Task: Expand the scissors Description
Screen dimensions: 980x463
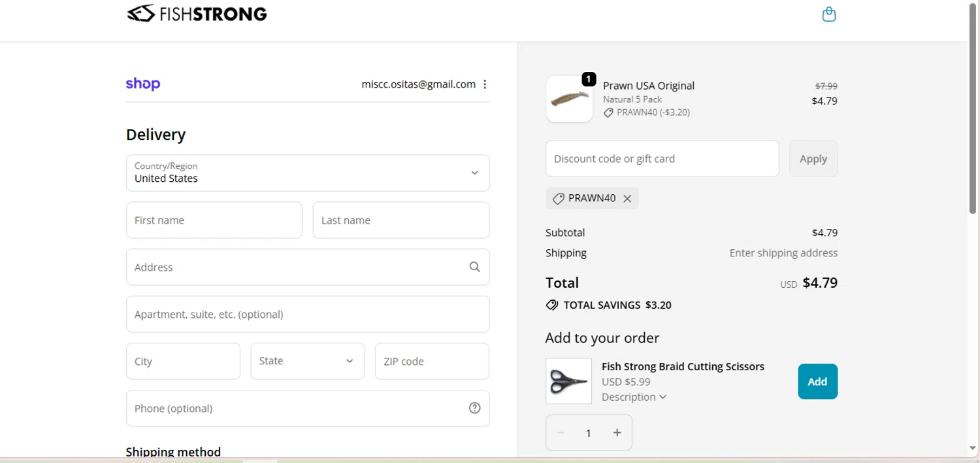Action: [634, 397]
